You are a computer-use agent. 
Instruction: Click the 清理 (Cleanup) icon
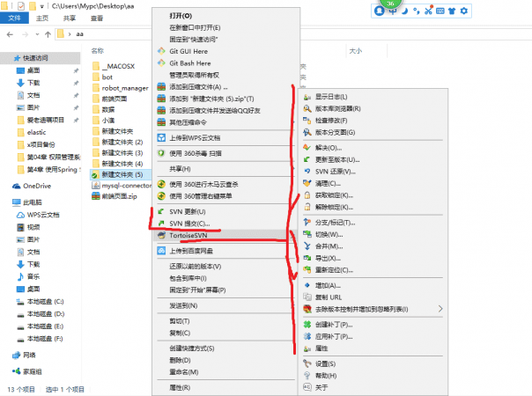pos(307,182)
